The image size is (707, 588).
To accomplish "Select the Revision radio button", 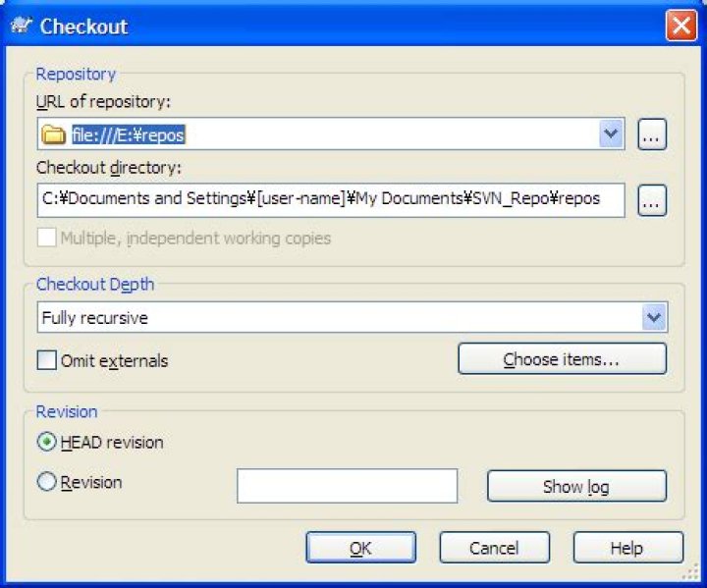I will click(x=46, y=482).
